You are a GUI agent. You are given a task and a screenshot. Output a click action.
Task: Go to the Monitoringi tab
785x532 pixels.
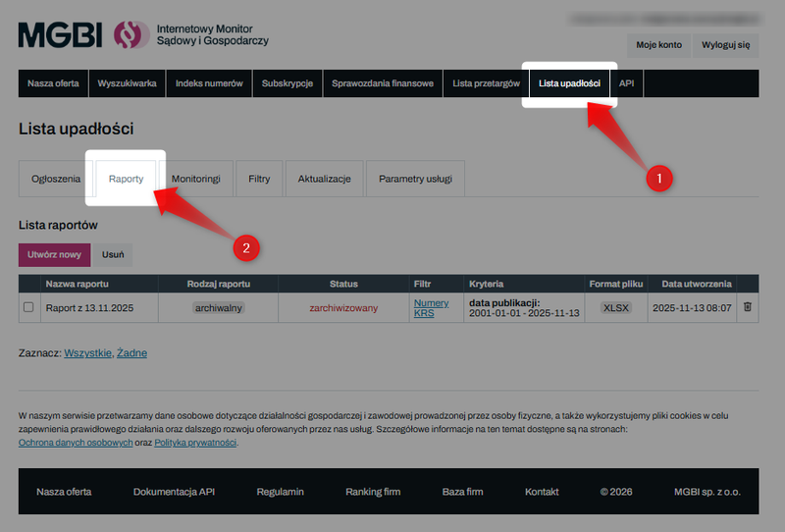tap(195, 179)
